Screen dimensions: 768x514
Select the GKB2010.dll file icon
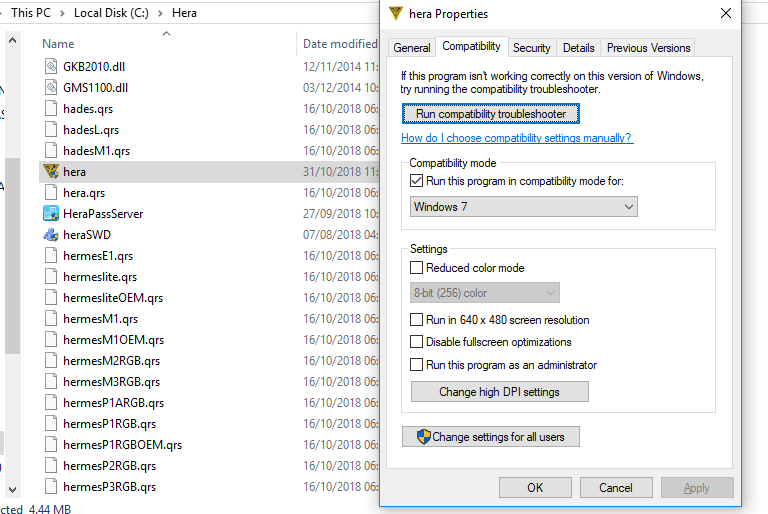tap(52, 67)
